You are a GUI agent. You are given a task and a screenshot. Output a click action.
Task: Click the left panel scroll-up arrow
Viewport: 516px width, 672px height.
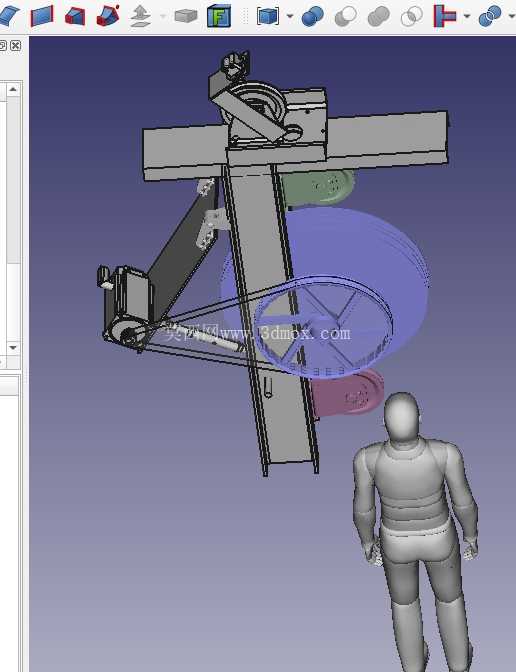click(x=13, y=90)
